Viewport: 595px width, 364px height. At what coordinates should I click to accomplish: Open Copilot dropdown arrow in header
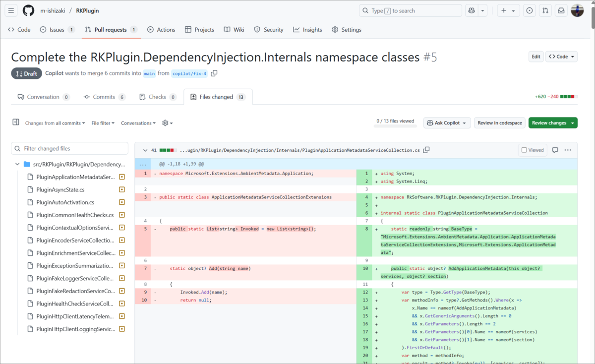click(x=482, y=10)
